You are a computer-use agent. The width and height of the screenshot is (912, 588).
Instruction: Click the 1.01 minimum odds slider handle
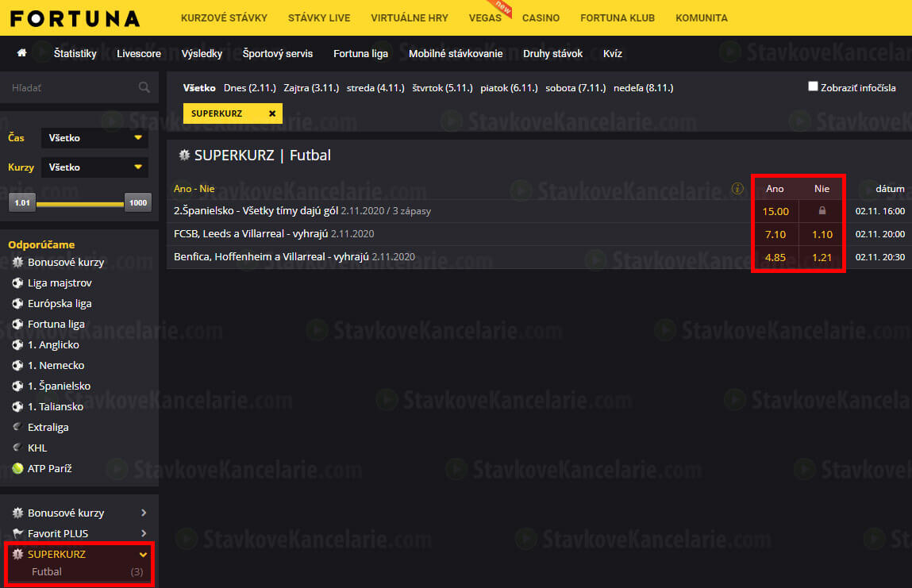pos(22,203)
